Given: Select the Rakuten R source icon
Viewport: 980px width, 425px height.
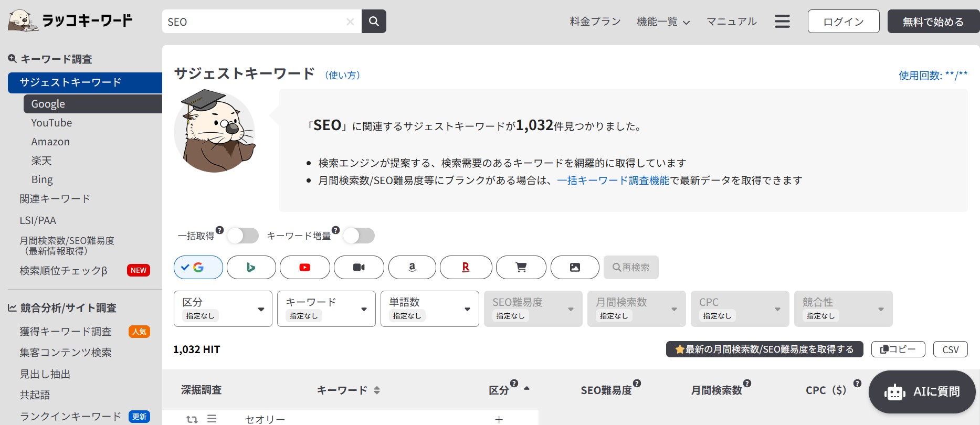Looking at the screenshot, I should click(x=466, y=268).
